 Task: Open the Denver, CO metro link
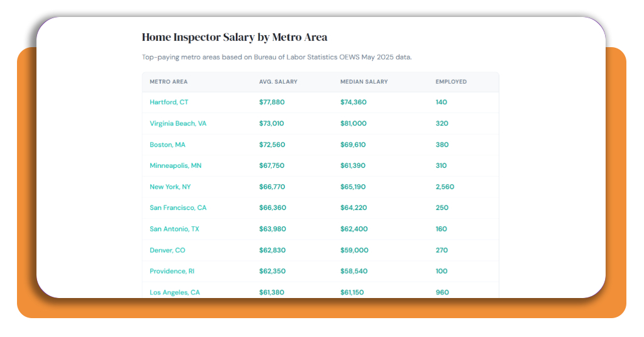click(167, 250)
